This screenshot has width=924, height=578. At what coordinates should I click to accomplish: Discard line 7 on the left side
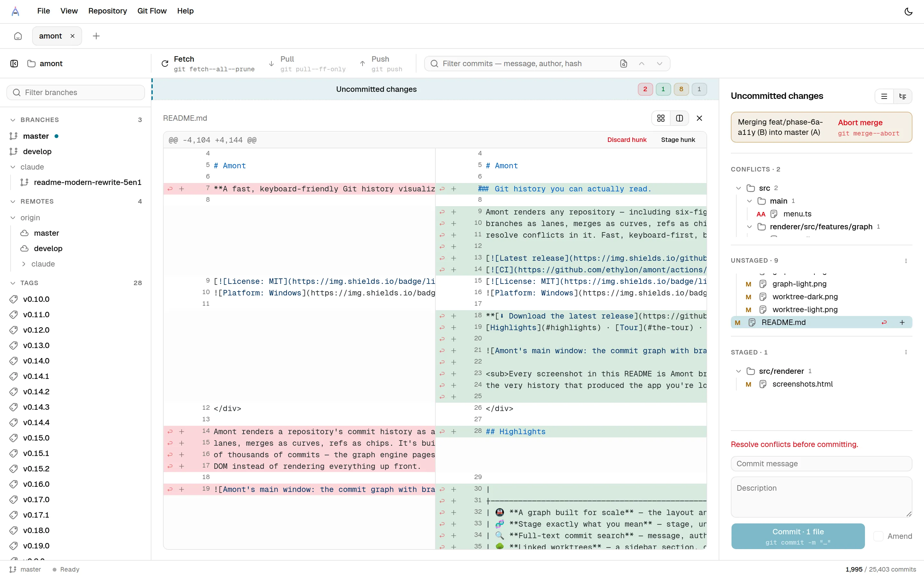170,189
